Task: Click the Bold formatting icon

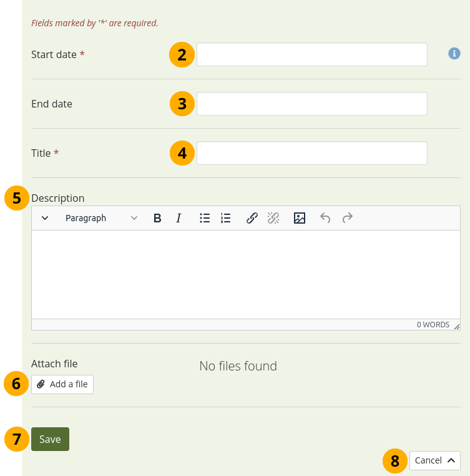Action: (157, 218)
